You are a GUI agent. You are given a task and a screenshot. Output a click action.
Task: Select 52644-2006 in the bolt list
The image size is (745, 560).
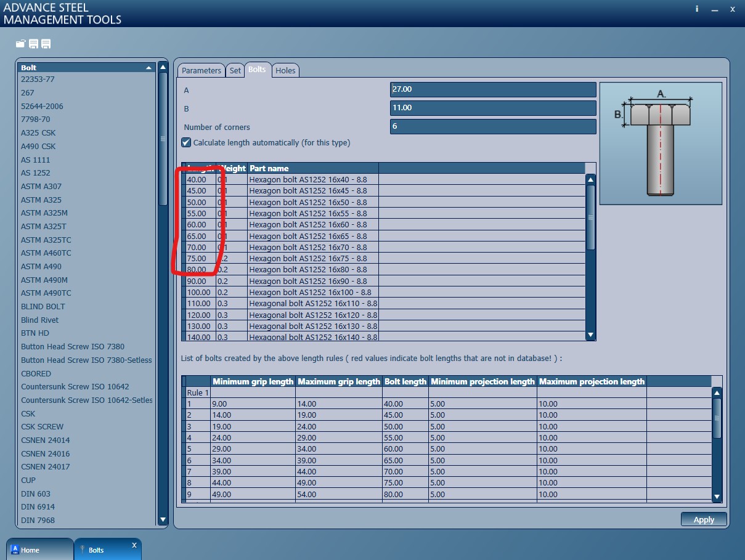(42, 106)
